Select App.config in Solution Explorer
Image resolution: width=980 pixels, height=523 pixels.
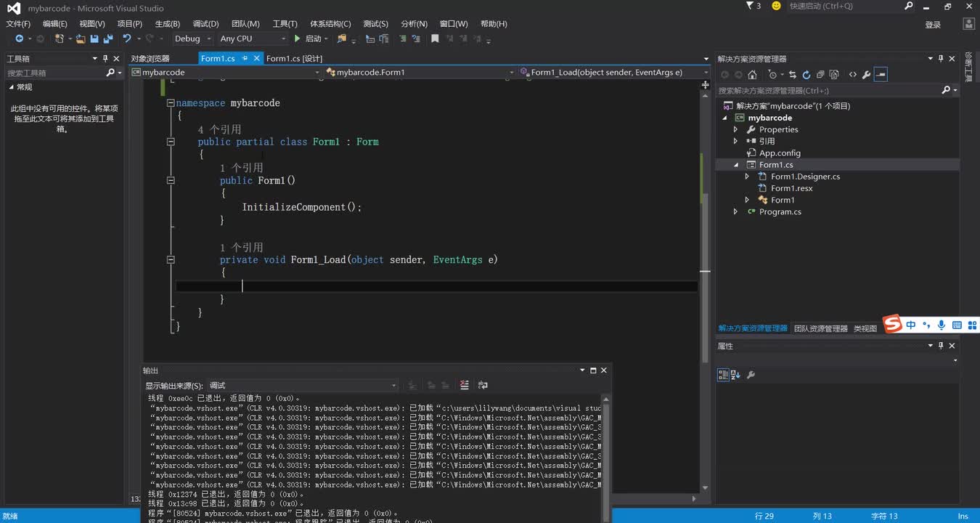780,153
